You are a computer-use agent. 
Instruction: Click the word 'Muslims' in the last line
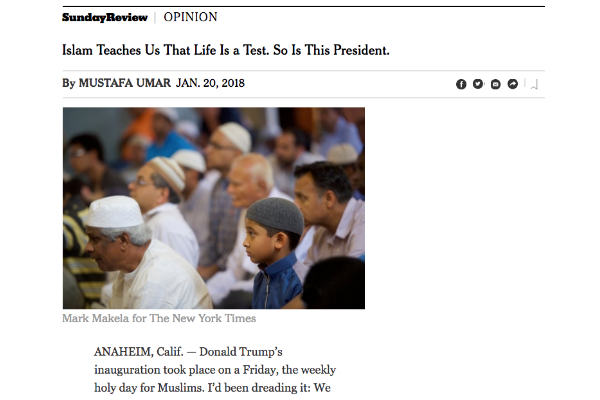[181, 388]
